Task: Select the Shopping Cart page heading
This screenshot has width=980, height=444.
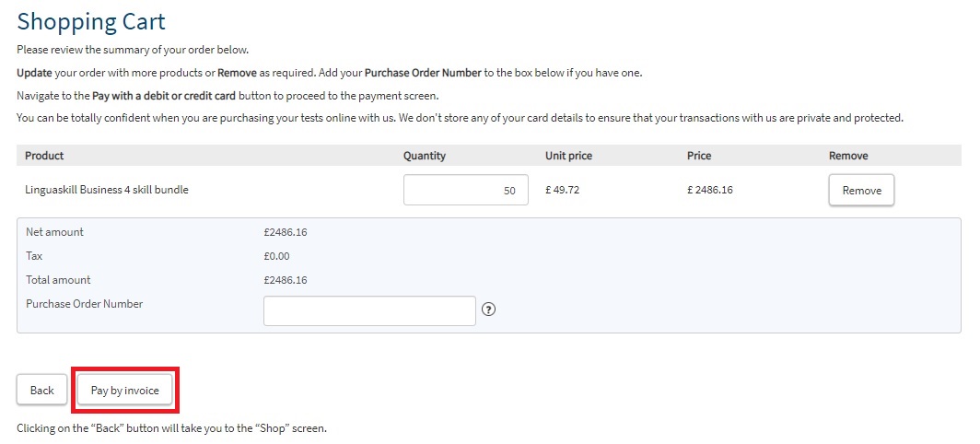Action: pos(91,21)
